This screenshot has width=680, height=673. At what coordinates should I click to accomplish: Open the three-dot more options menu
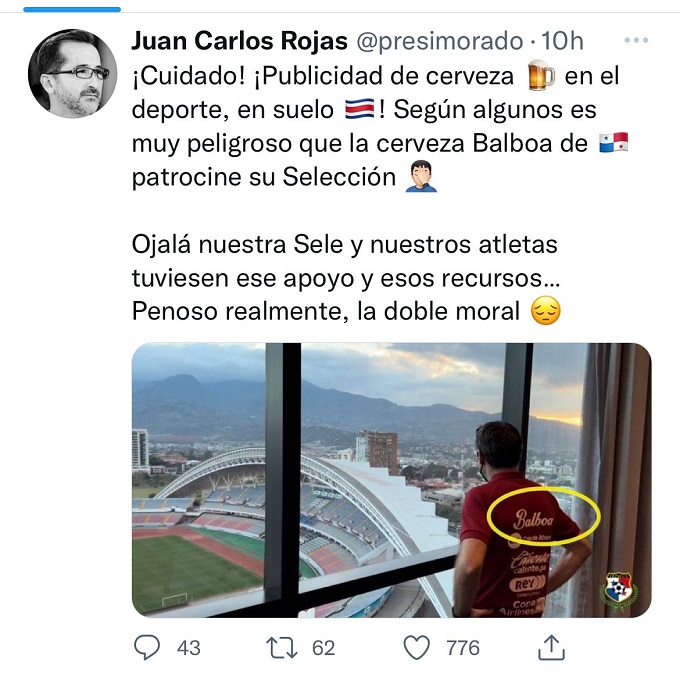pyautogui.click(x=636, y=40)
